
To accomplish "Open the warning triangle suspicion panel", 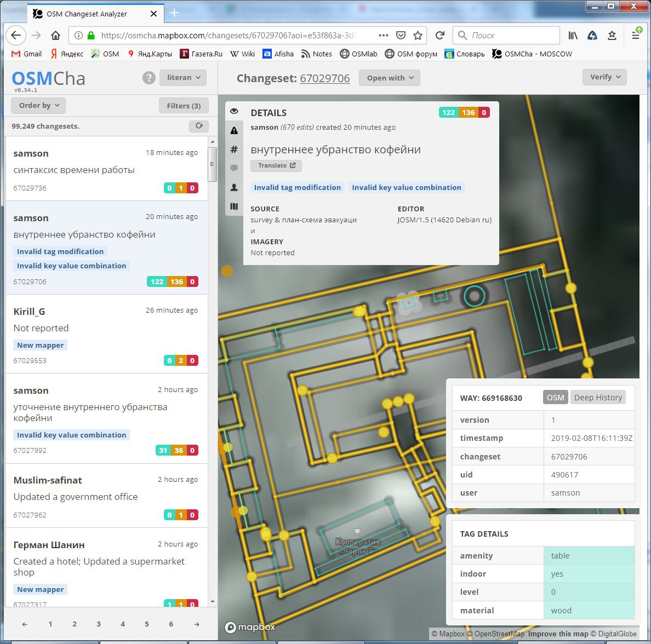I will (x=234, y=130).
